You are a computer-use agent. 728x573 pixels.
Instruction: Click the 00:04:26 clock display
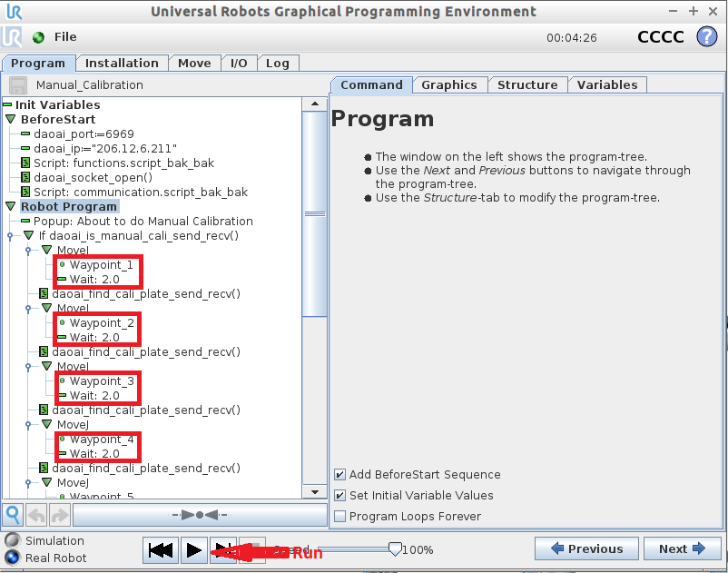pyautogui.click(x=572, y=37)
